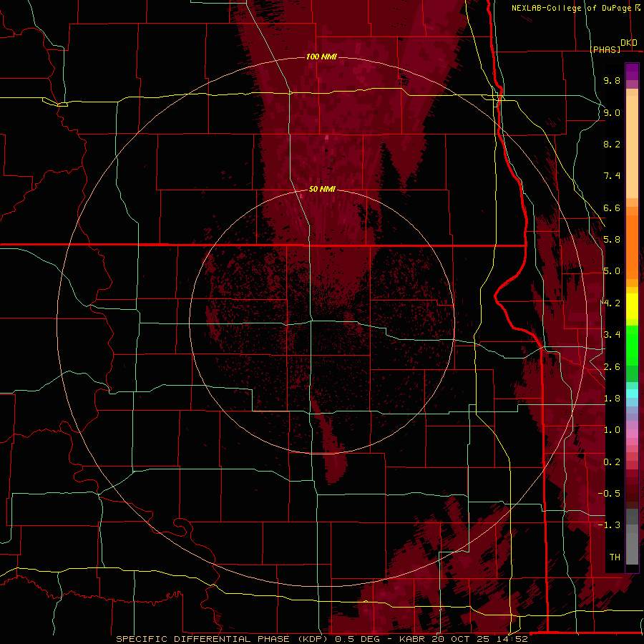Click the 50 NMI range ring label
This screenshot has height=644, width=644.
coord(322,189)
